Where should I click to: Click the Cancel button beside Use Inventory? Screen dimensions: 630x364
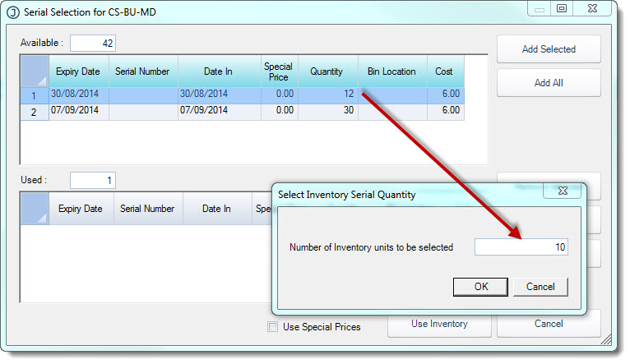549,324
